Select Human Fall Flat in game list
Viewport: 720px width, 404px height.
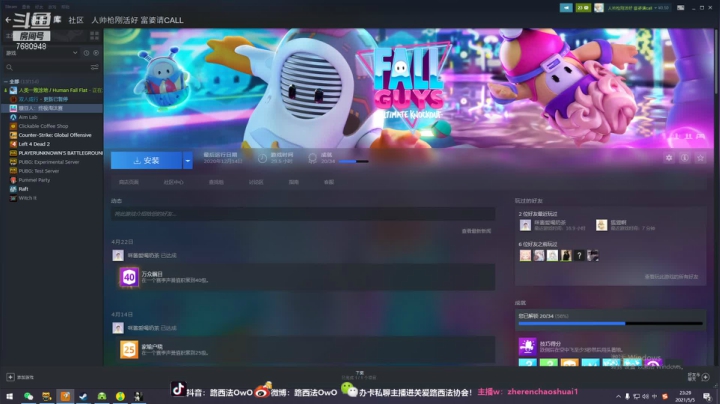click(53, 90)
